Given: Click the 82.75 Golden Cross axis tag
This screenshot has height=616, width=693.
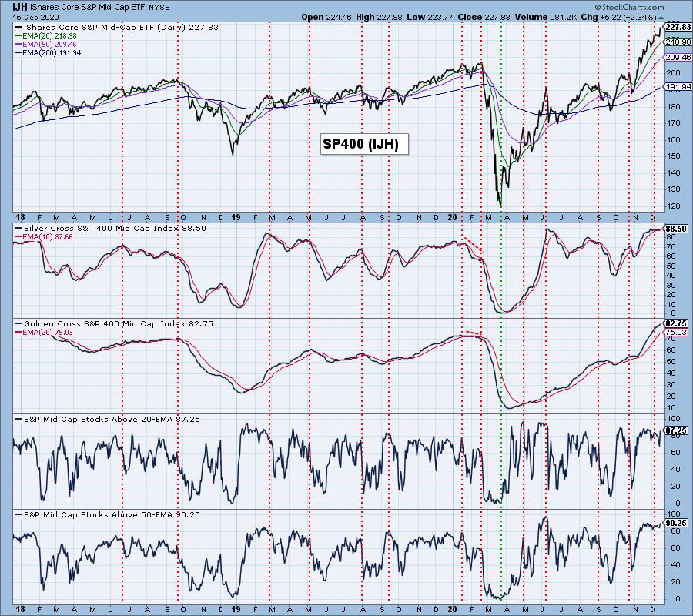Looking at the screenshot, I should pos(676,323).
